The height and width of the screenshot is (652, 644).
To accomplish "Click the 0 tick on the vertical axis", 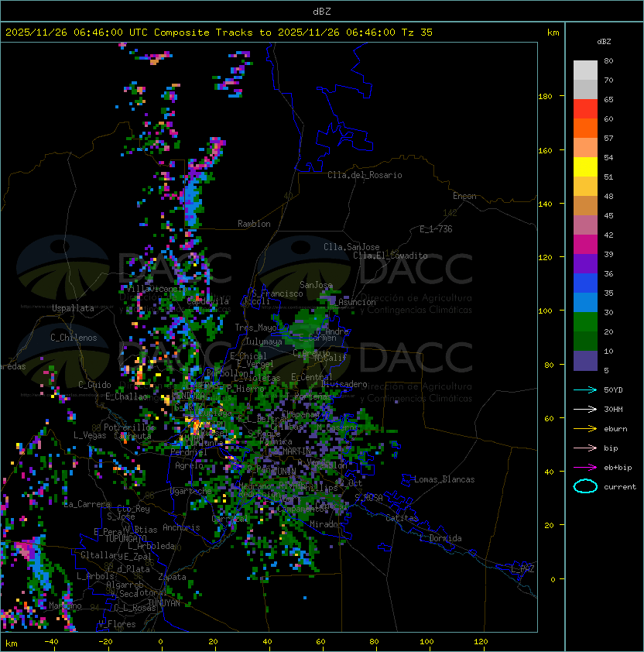I will pos(553,579).
